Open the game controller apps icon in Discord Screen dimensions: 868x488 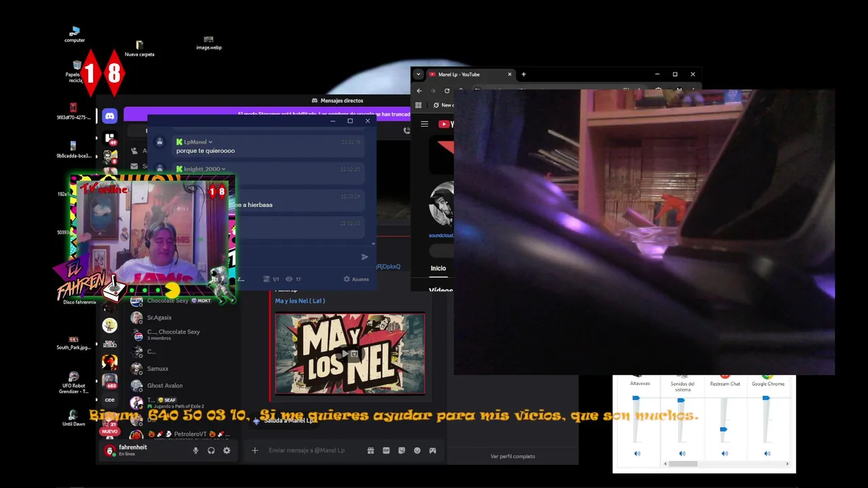pyautogui.click(x=433, y=450)
